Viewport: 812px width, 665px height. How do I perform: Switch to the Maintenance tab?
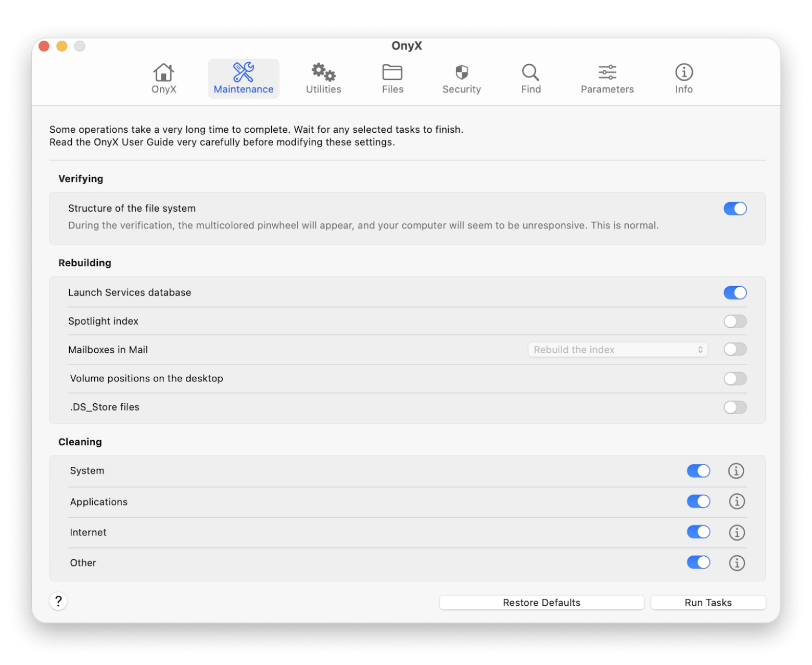(244, 79)
